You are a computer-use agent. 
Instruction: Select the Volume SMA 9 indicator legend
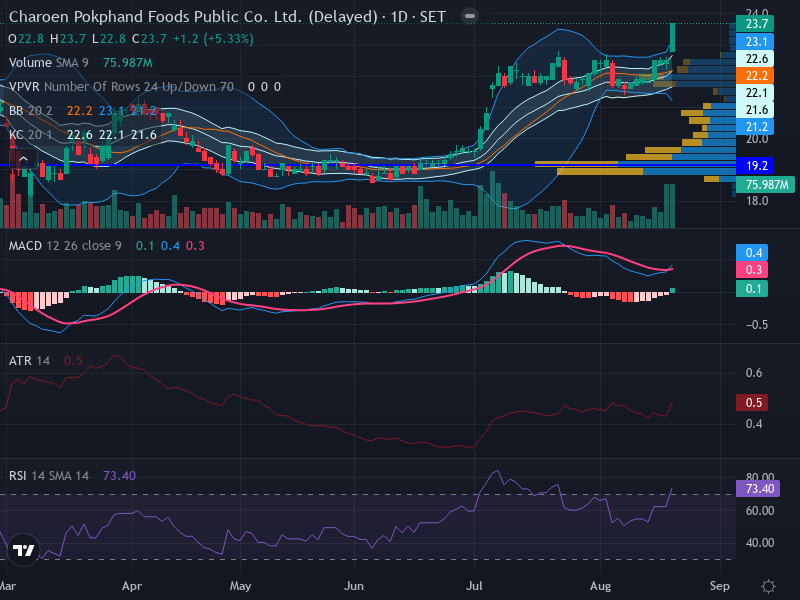point(48,63)
